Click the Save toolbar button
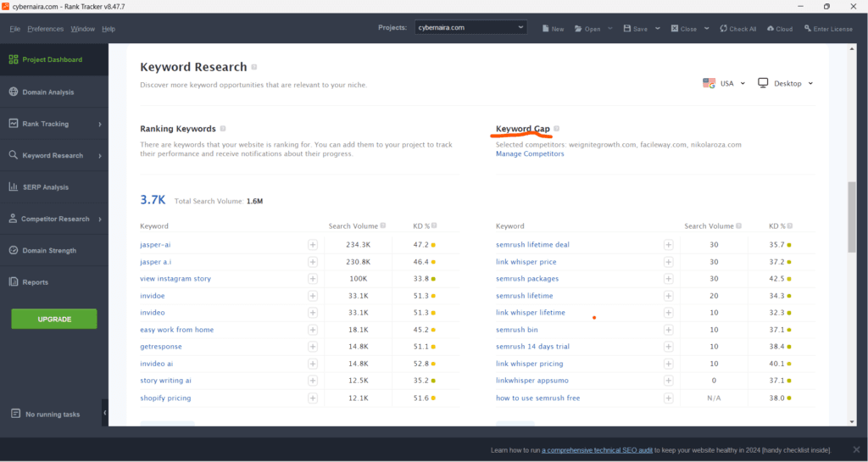The width and height of the screenshot is (868, 462). [x=636, y=29]
